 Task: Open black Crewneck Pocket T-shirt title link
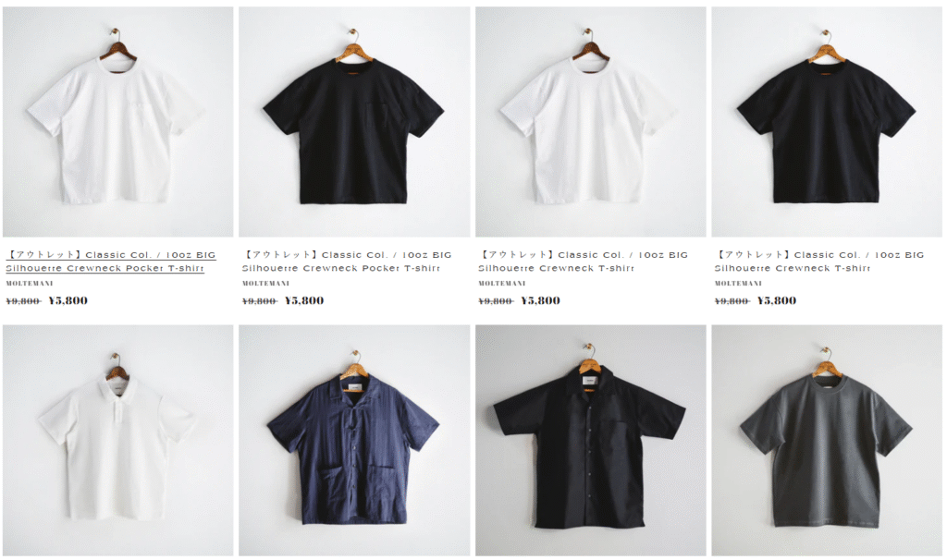pos(347,262)
